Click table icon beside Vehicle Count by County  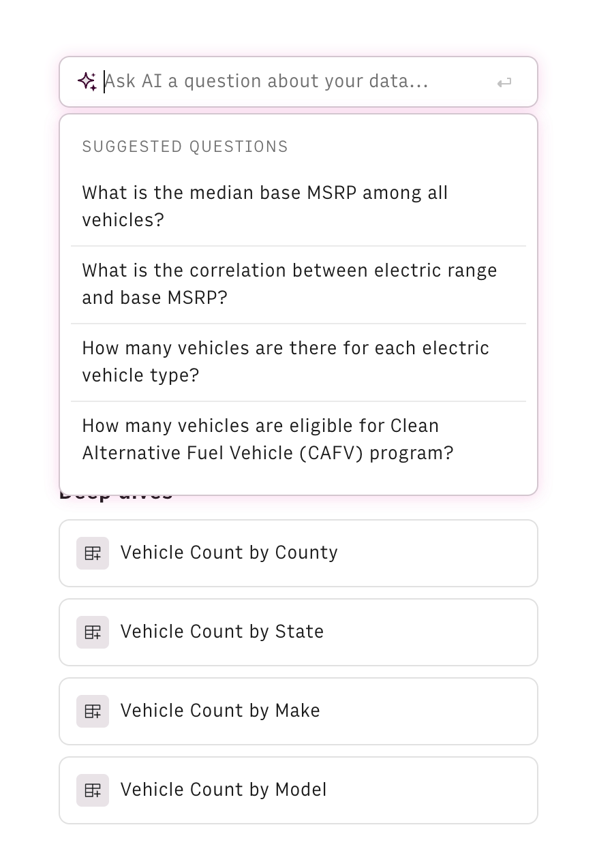(x=93, y=553)
